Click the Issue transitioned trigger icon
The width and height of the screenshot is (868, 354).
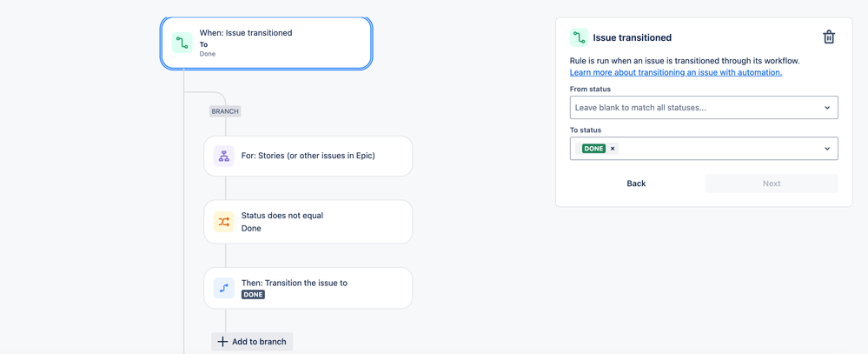click(182, 43)
